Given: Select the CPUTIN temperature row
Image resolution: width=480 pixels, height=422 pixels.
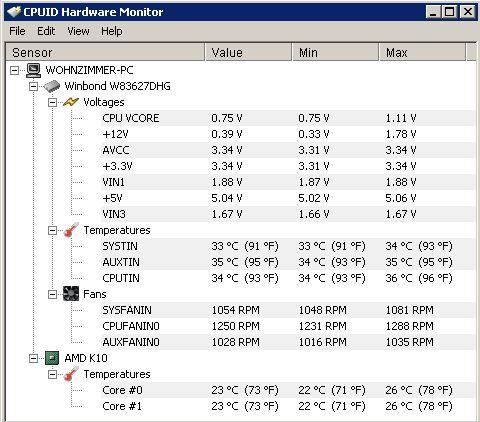Looking at the screenshot, I should point(288,278).
